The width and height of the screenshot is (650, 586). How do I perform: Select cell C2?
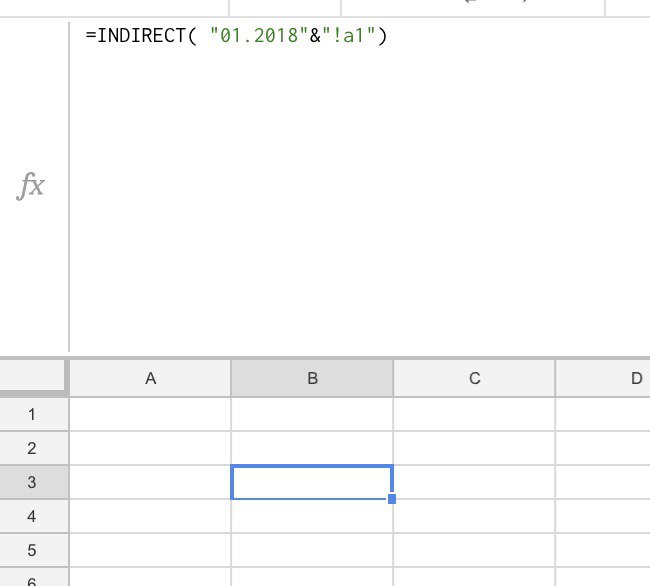474,448
